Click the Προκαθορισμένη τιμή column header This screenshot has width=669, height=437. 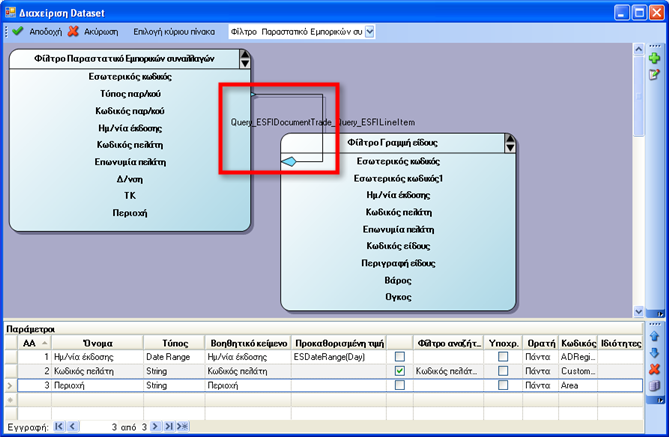(339, 343)
